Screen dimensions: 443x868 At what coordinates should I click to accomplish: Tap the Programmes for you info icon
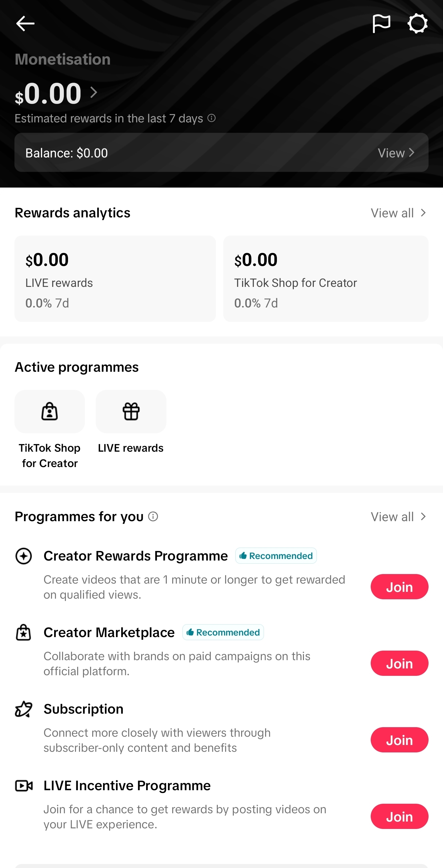153,516
